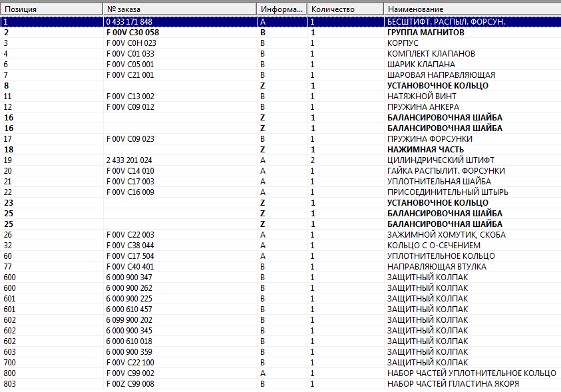Click order number 6 000 900 347
Image resolution: width=561 pixels, height=392 pixels.
pyautogui.click(x=129, y=278)
